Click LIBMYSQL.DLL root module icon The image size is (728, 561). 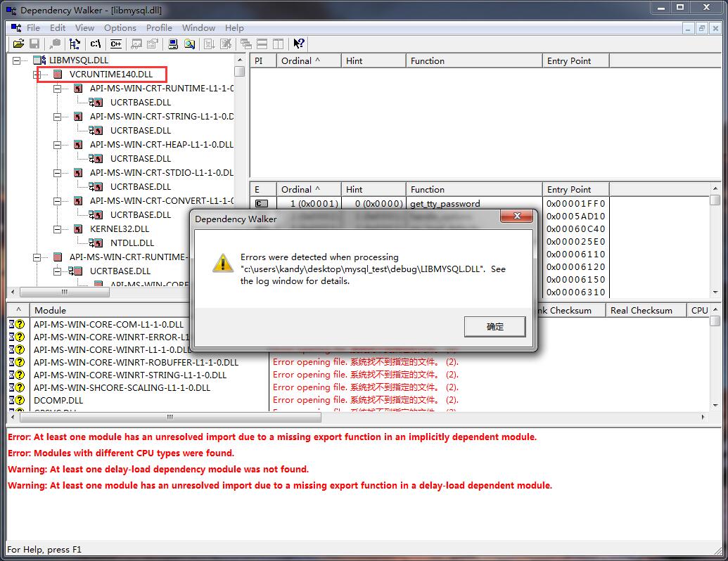39,60
